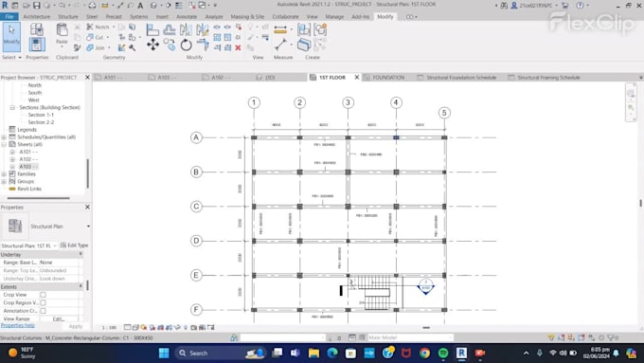
Task: Select the Cut geometry tool
Action: (x=96, y=37)
